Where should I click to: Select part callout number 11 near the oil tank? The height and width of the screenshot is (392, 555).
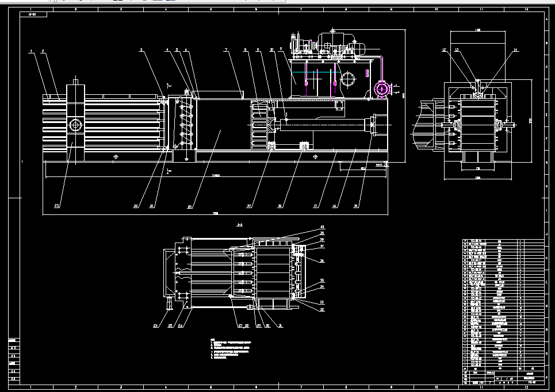(281, 49)
